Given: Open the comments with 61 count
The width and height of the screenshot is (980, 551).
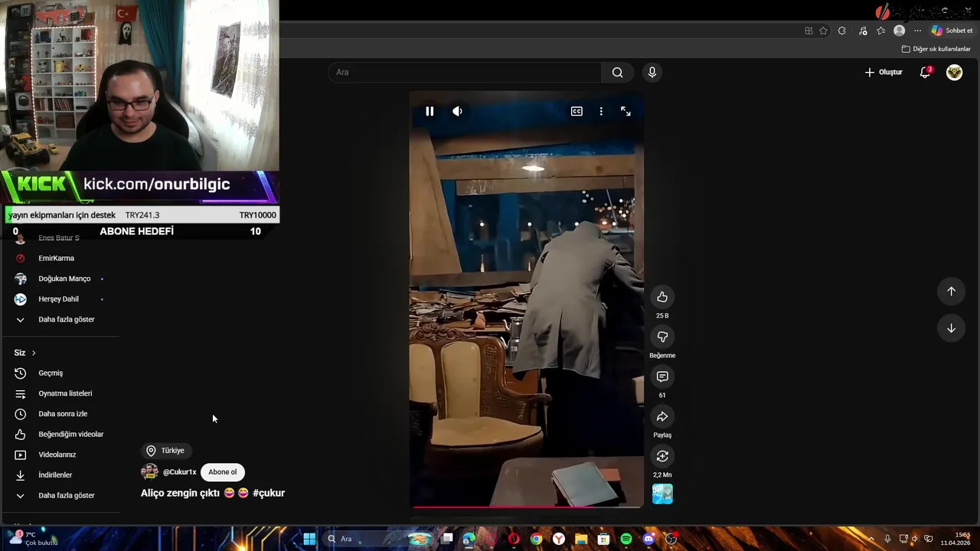Looking at the screenshot, I should point(662,377).
